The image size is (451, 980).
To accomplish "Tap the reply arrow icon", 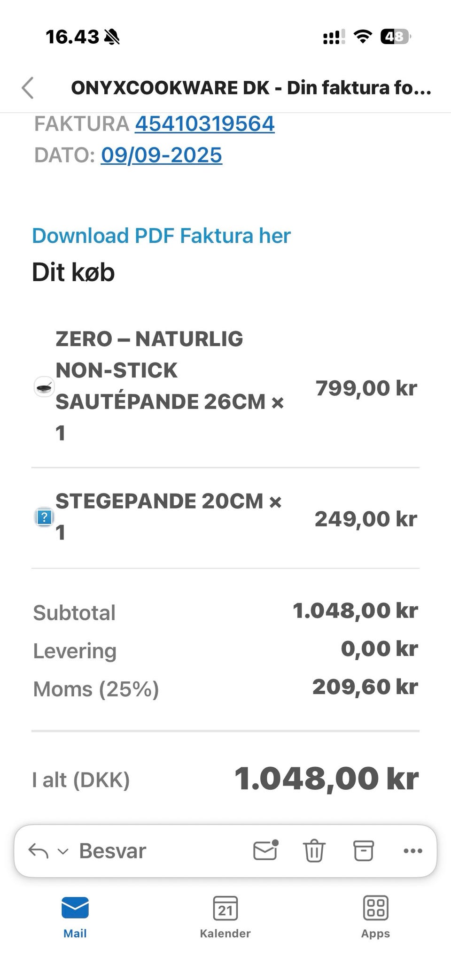I will click(x=39, y=850).
